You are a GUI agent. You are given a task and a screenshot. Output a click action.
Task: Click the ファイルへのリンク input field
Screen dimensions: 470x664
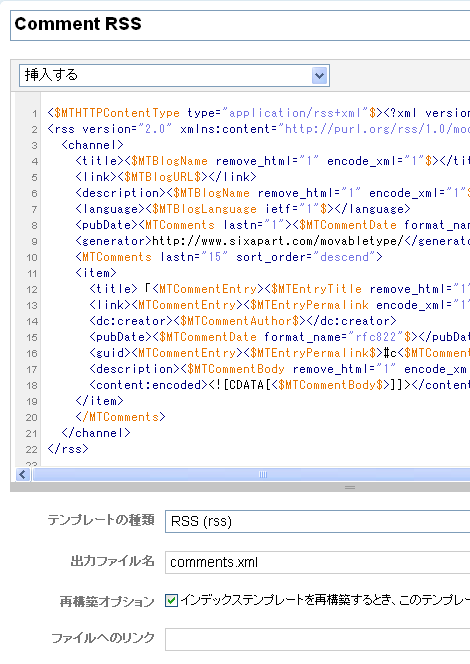(x=318, y=639)
